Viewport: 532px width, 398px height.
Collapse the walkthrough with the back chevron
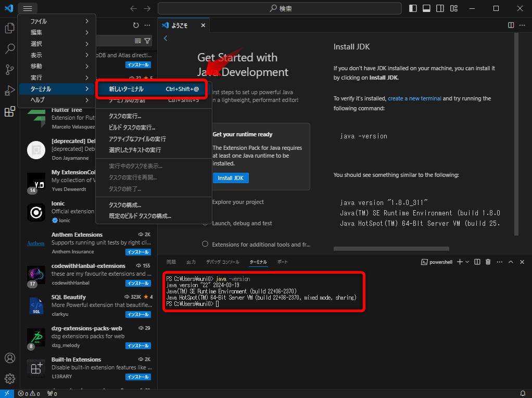pos(166,37)
